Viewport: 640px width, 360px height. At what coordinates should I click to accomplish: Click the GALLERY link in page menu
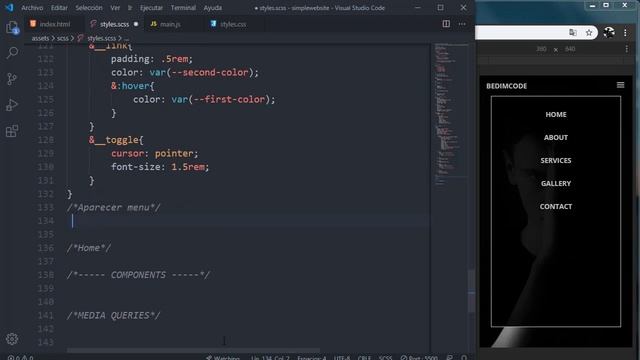click(x=556, y=184)
